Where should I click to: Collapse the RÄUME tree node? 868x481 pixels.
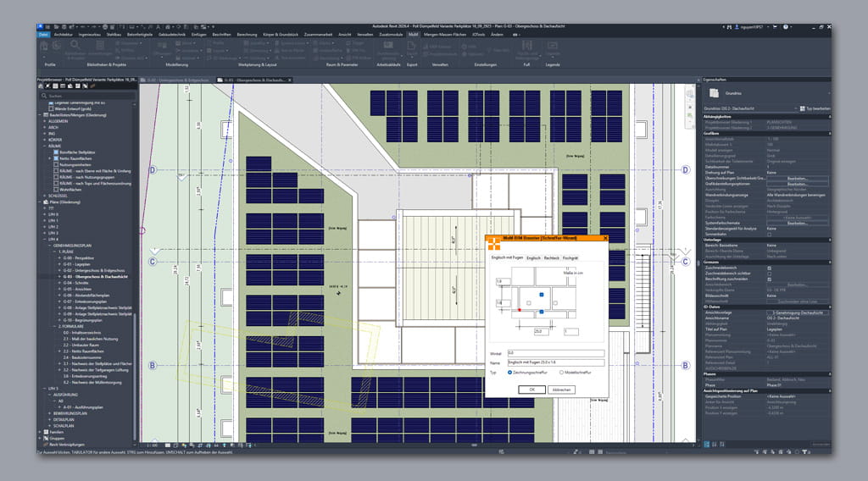(45, 146)
